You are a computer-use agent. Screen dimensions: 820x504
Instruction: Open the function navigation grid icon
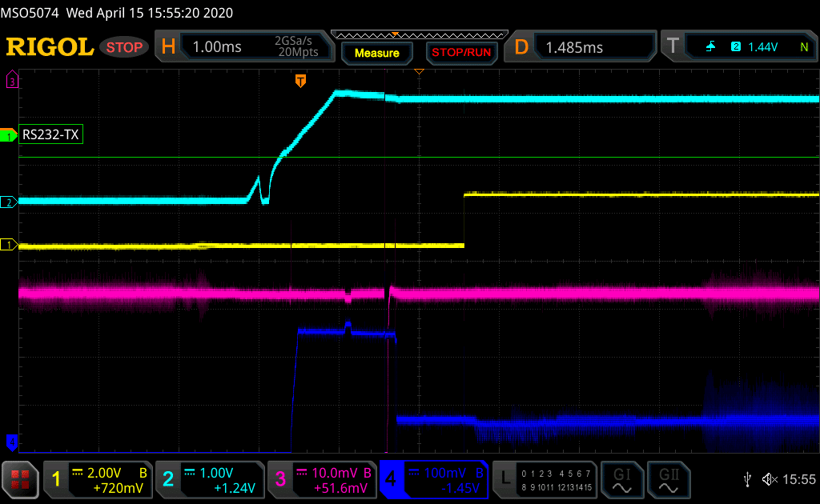(x=22, y=480)
